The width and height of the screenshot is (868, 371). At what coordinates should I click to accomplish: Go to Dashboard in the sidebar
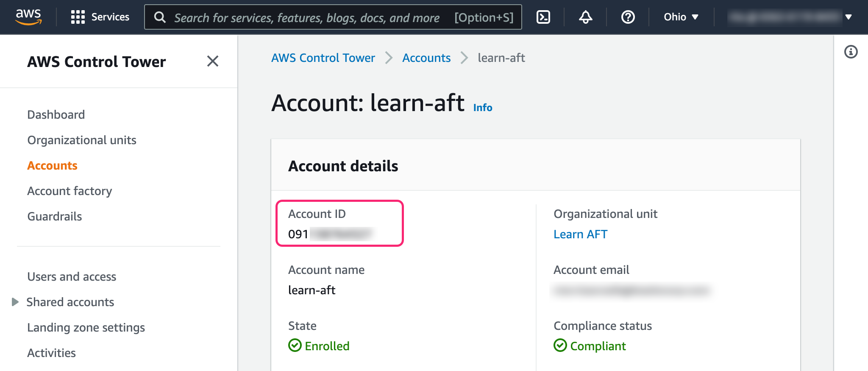pos(56,114)
